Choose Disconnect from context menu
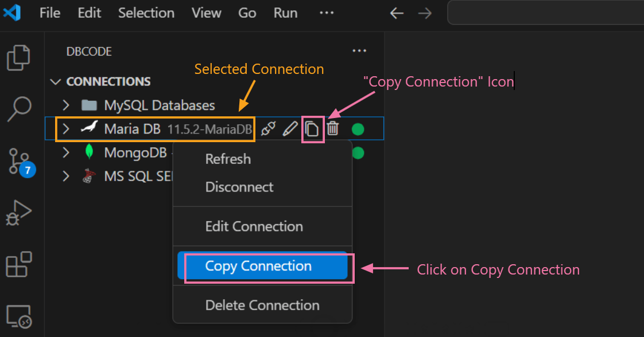The image size is (644, 337). click(262, 187)
